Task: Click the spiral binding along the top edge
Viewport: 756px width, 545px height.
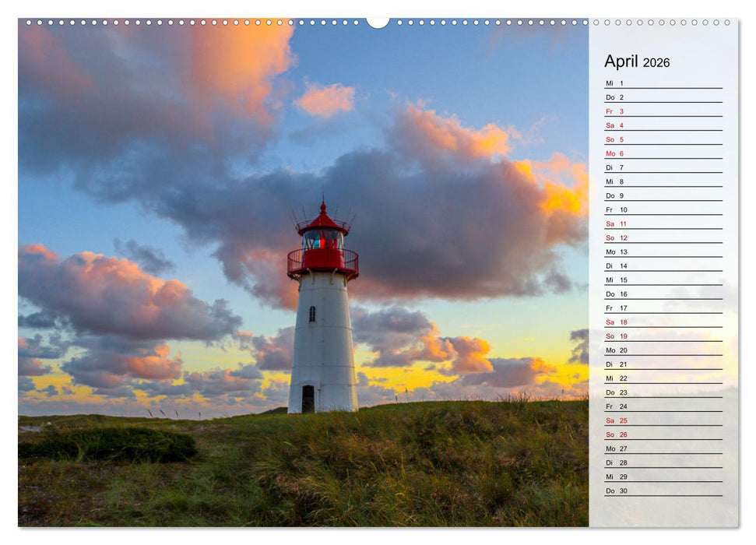Action: click(156, 25)
